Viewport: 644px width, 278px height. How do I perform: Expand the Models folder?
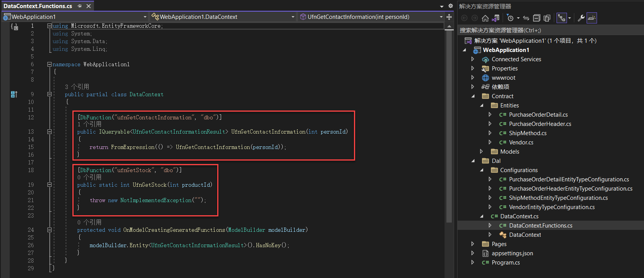tap(481, 152)
